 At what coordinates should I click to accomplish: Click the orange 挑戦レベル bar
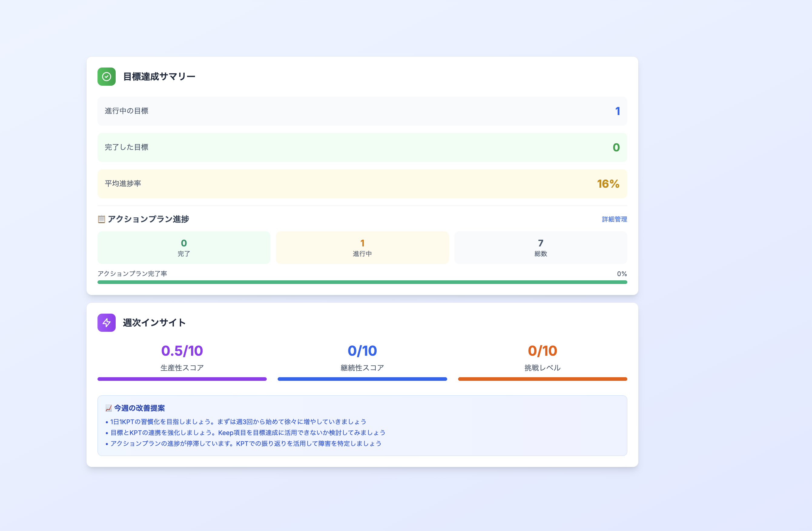542,379
